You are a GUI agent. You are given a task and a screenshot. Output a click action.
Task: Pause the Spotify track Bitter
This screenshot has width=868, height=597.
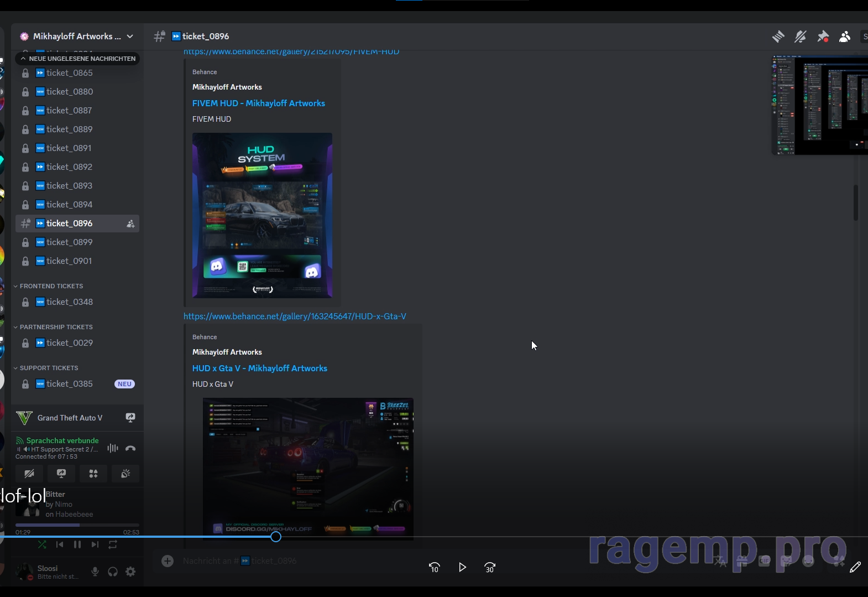point(77,544)
